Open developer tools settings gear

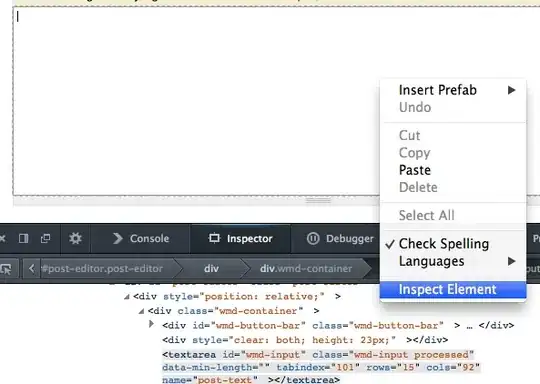point(75,238)
